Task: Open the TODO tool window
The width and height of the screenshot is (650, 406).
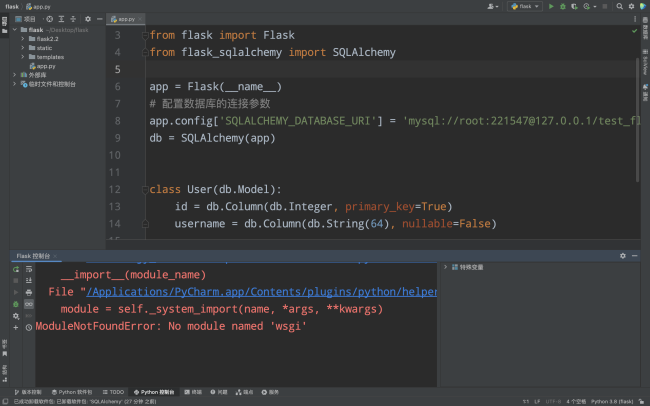Action: point(113,392)
